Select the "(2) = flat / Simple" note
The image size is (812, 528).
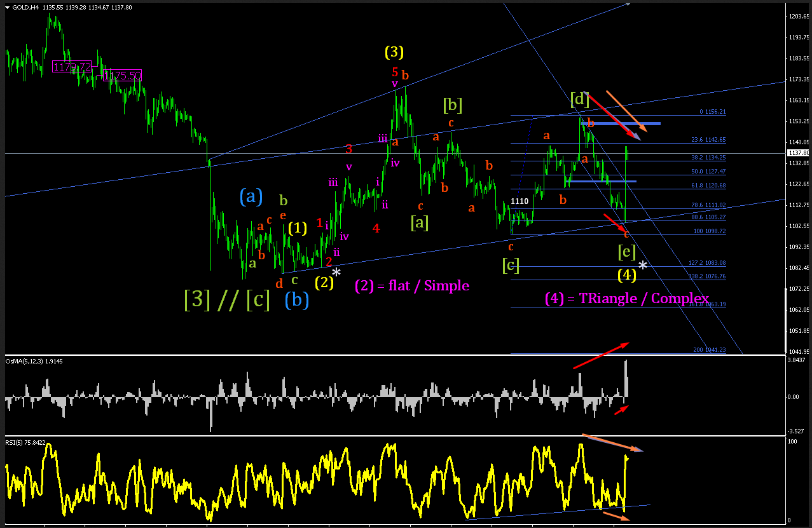point(412,285)
